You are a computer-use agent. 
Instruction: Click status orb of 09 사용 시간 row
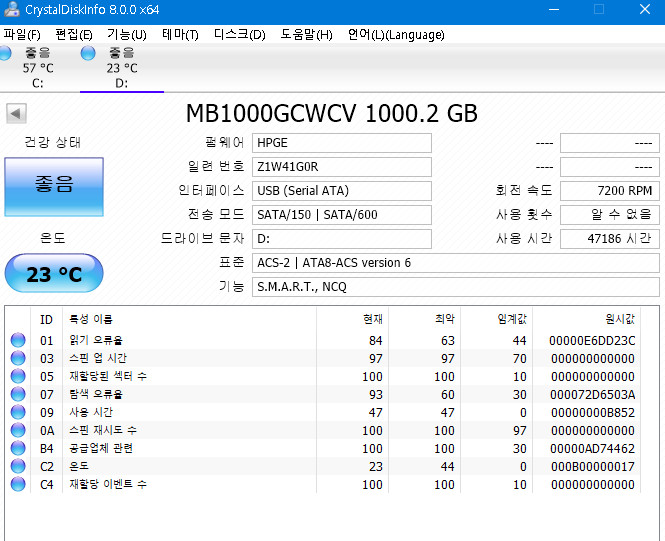pos(18,412)
